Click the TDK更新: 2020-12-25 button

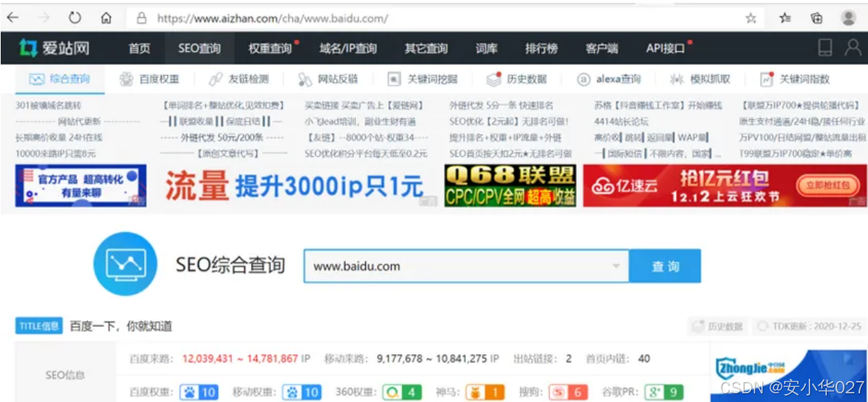[807, 327]
